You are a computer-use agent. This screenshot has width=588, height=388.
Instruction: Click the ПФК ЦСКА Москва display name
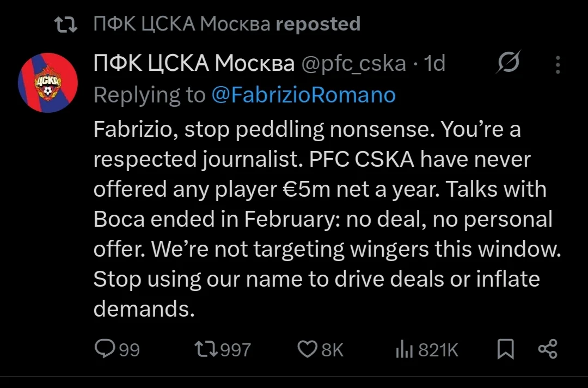click(194, 63)
